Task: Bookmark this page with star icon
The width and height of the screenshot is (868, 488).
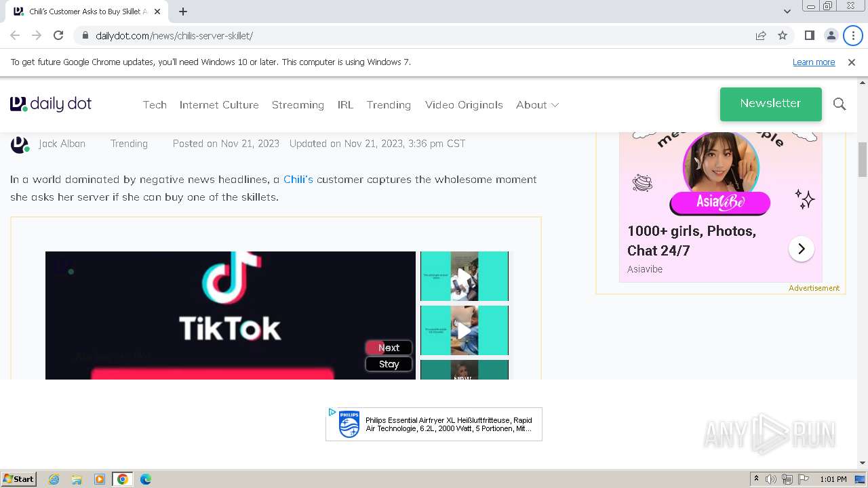Action: 783,35
